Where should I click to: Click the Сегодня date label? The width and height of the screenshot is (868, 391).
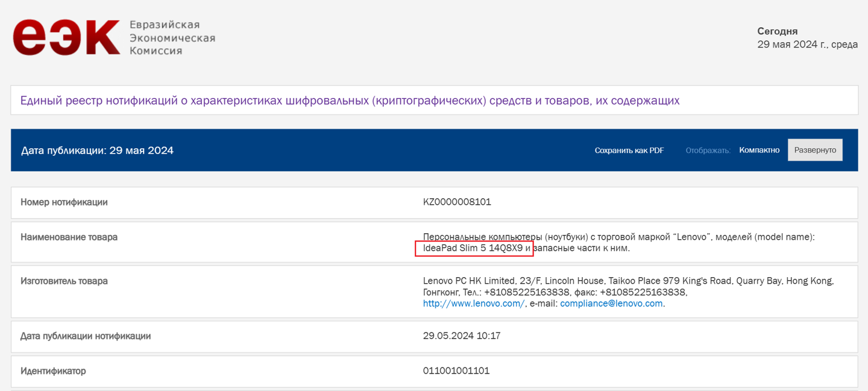[778, 31]
